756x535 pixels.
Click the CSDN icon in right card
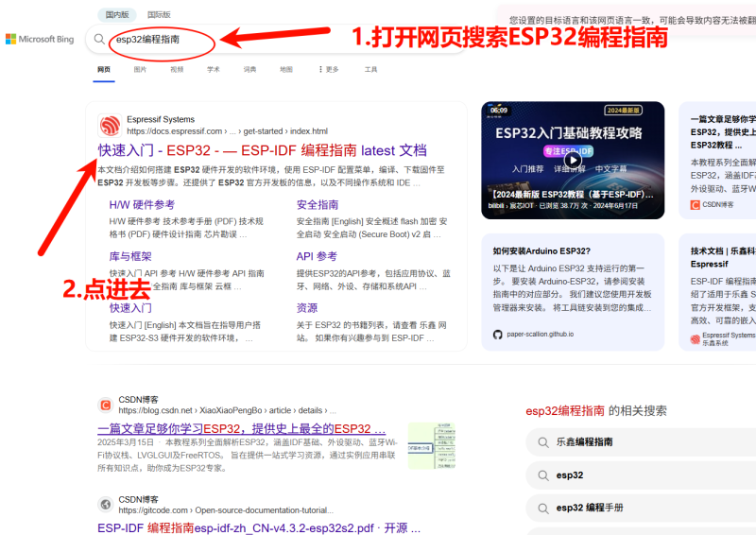click(695, 205)
